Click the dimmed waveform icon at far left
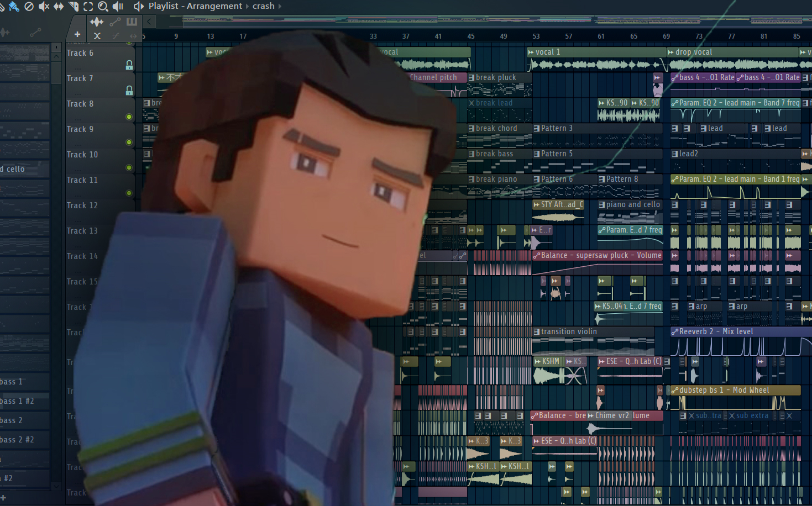 tap(4, 33)
